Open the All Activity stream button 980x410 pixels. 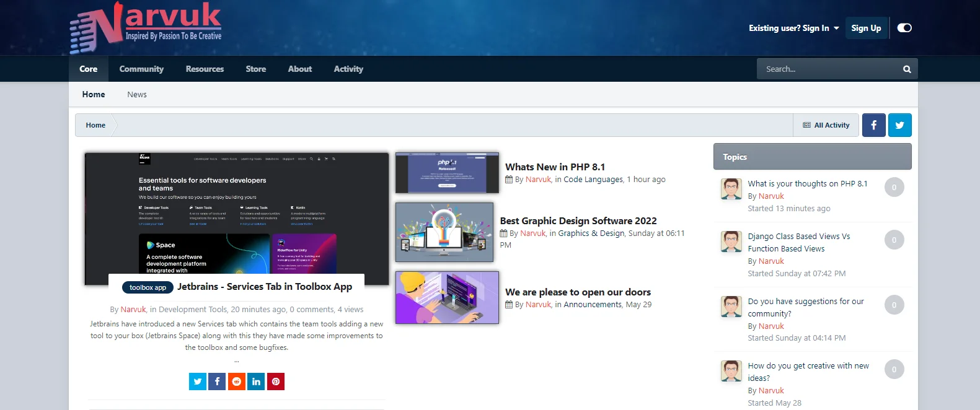click(826, 125)
